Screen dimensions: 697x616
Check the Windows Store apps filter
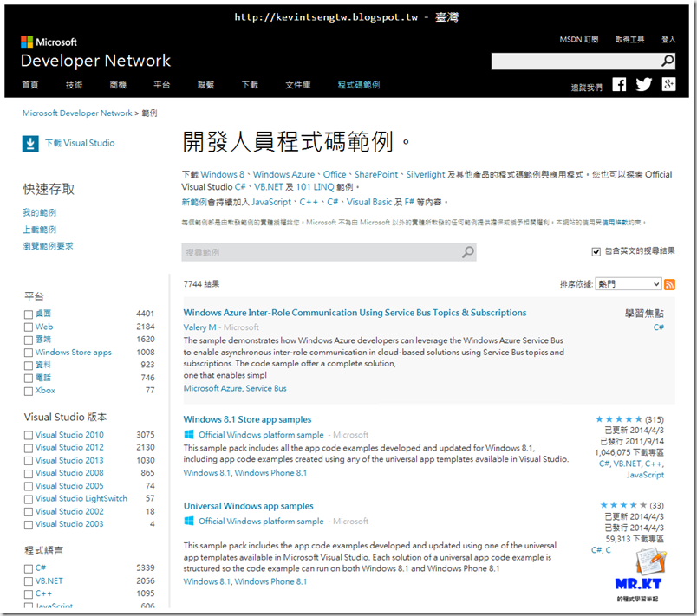pos(29,353)
